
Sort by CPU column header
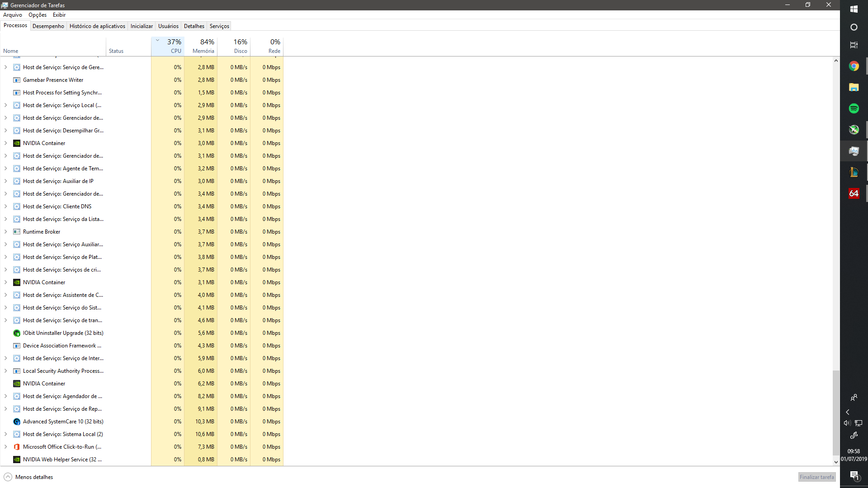click(168, 46)
